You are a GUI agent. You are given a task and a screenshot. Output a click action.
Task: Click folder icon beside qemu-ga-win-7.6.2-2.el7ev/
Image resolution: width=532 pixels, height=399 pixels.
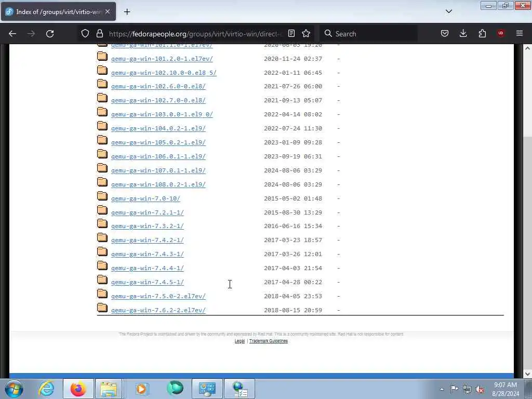(102, 308)
